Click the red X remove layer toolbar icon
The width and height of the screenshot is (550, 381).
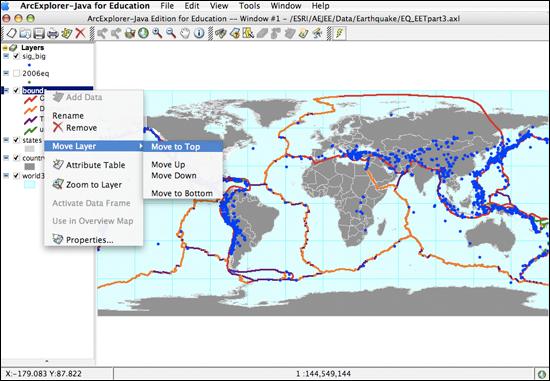(x=81, y=33)
